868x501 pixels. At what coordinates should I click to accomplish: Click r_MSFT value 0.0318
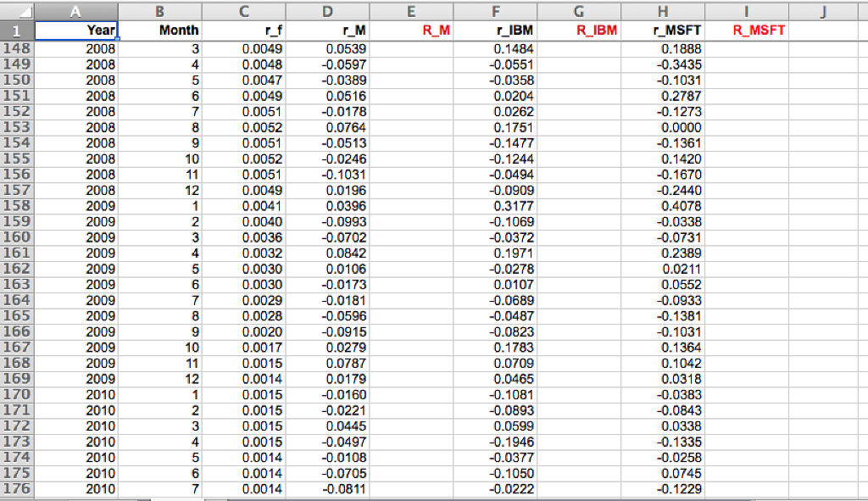coord(663,379)
